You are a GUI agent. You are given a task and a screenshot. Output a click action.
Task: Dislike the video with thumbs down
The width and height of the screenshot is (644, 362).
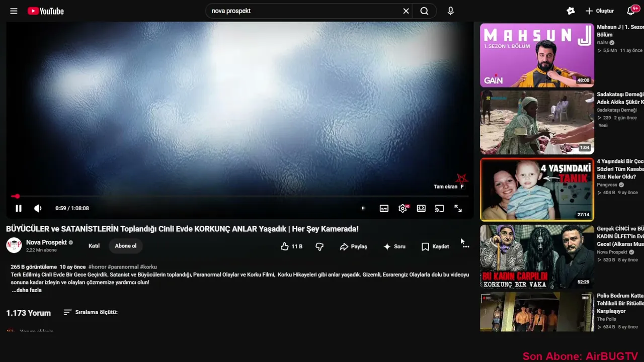pos(319,246)
